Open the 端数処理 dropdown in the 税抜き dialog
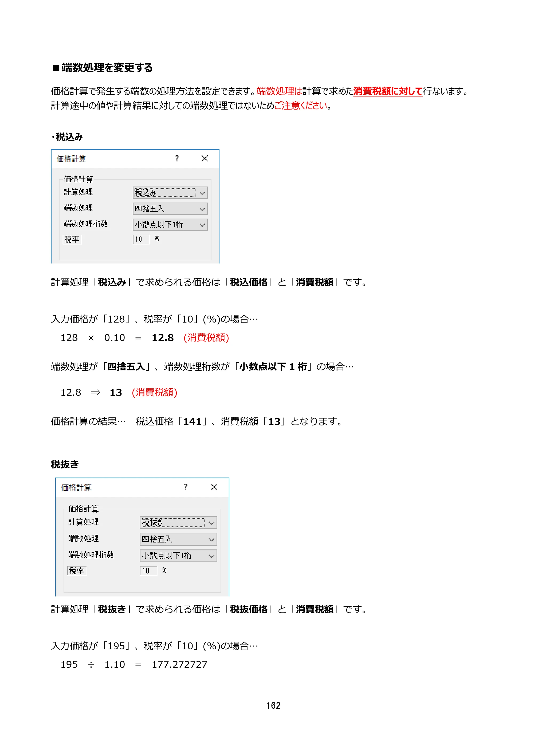534x756 pixels. point(178,539)
